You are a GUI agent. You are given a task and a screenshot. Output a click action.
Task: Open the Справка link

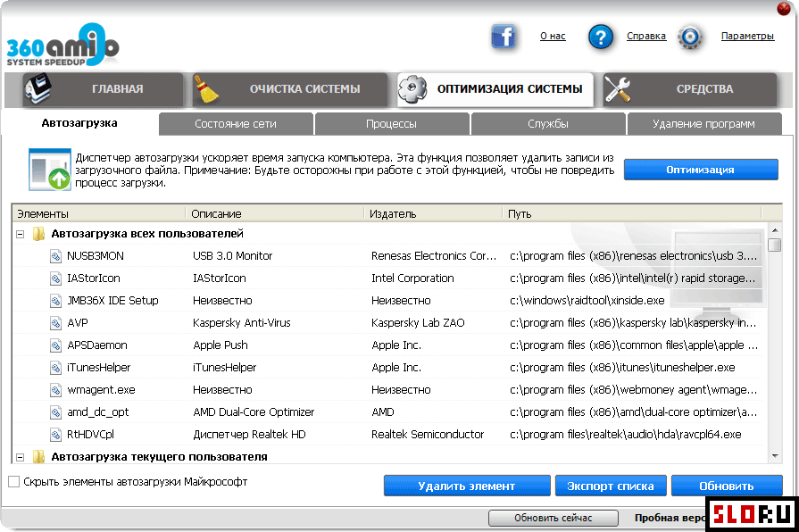tap(646, 37)
